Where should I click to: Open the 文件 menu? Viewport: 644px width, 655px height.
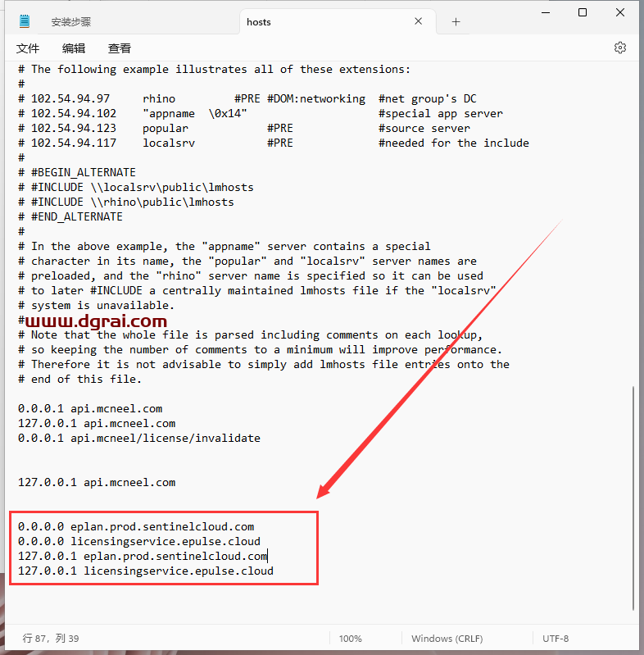pyautogui.click(x=28, y=48)
